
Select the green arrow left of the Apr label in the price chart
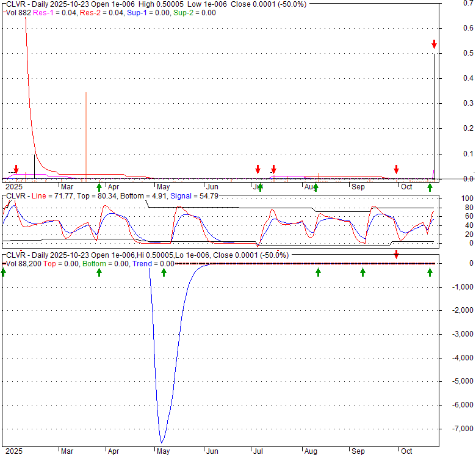pyautogui.click(x=99, y=187)
